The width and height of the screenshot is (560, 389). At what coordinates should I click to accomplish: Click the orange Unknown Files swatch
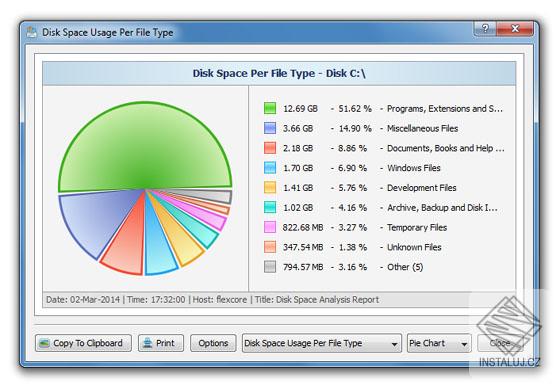pos(270,247)
